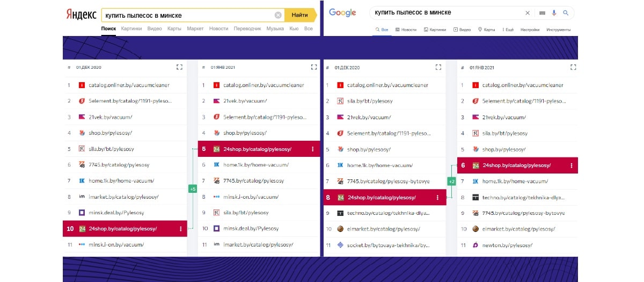Click the Yandex logo
This screenshot has height=282, width=644.
coord(81,15)
